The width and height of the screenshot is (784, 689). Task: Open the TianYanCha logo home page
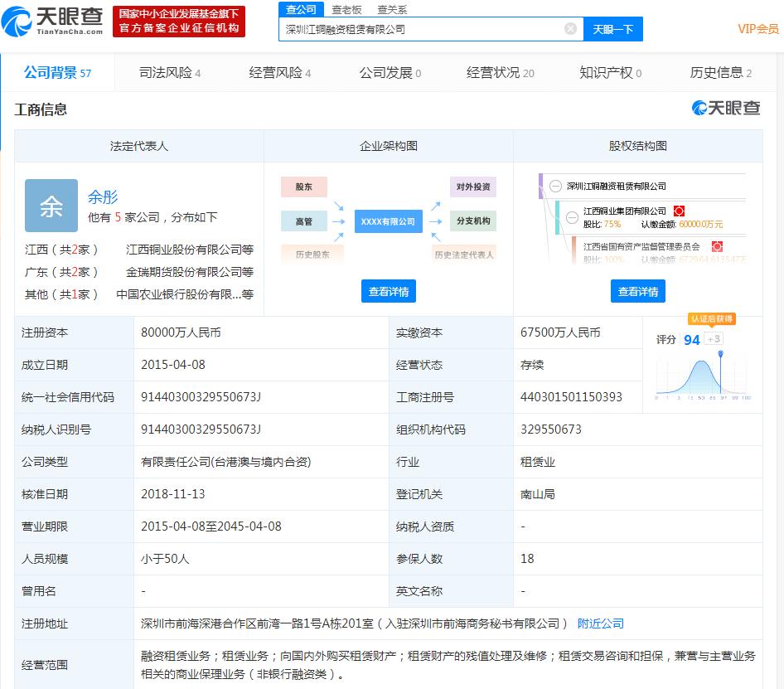pyautogui.click(x=52, y=22)
